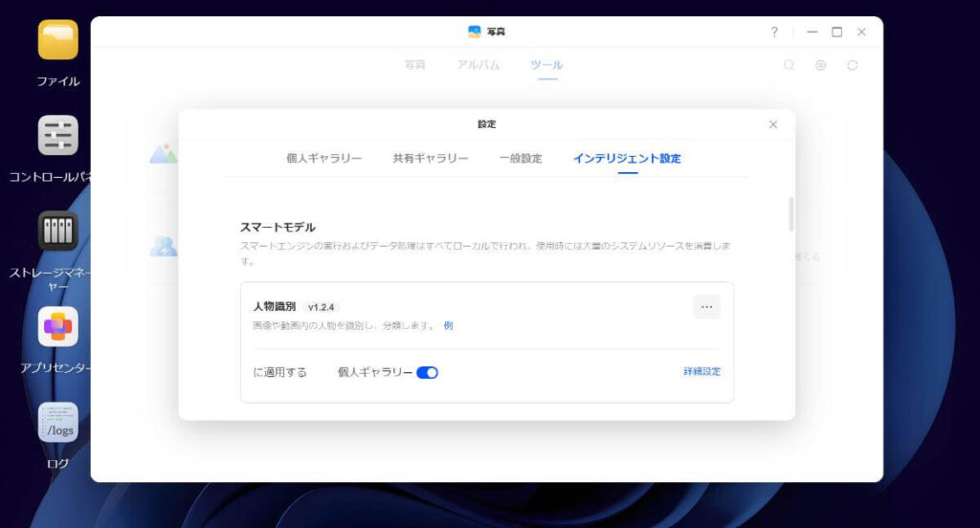
Task: Click the settings gear icon in Photos toolbar
Action: click(x=820, y=65)
